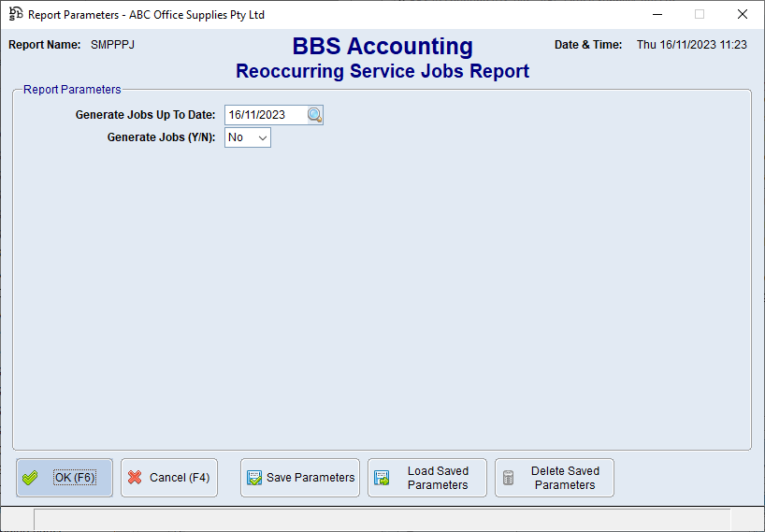
Task: Click the status bar text field
Action: point(382,519)
